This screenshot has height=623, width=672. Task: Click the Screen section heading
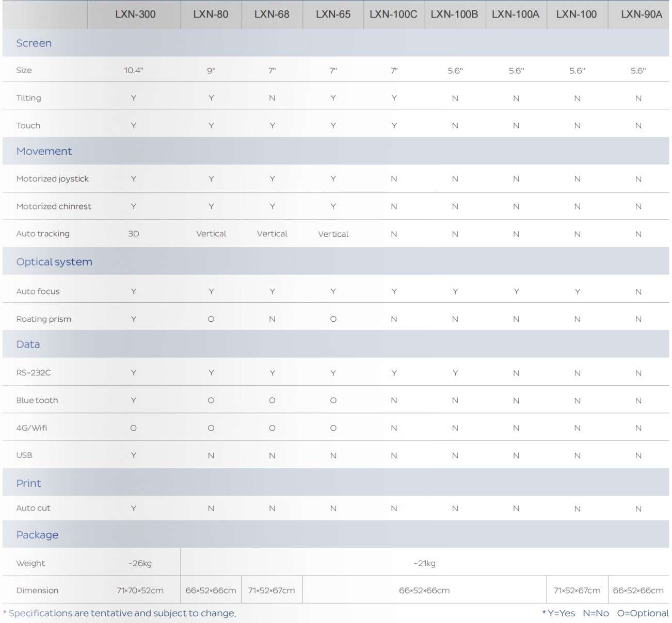pos(34,43)
